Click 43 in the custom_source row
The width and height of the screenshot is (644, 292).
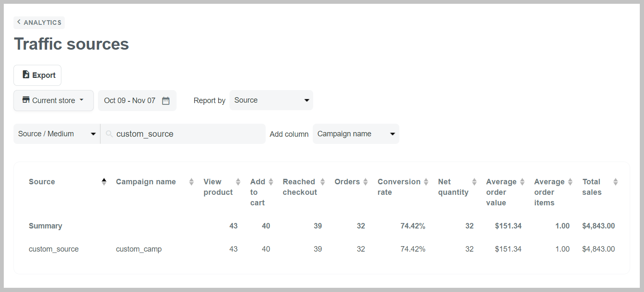pos(233,249)
